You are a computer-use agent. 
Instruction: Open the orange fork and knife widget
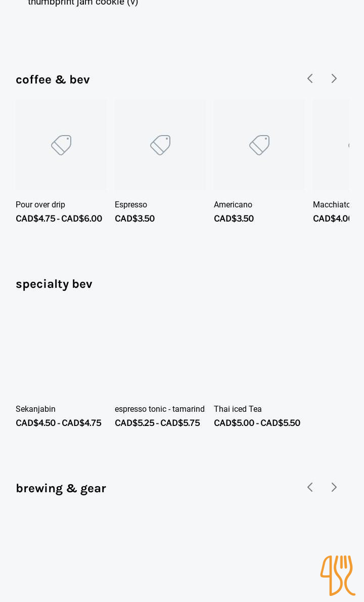(338, 575)
